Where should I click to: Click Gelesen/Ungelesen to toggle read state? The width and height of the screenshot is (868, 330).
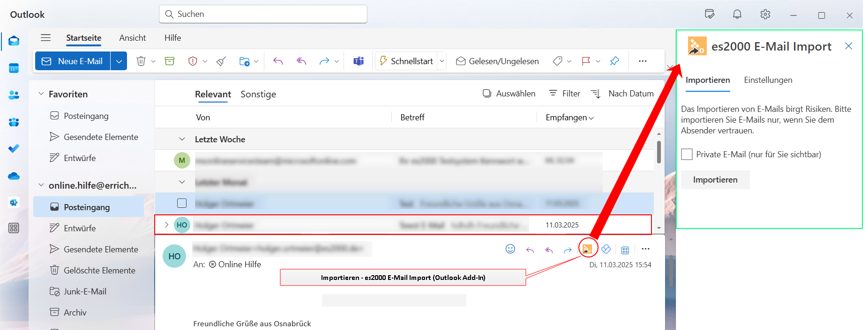(497, 61)
